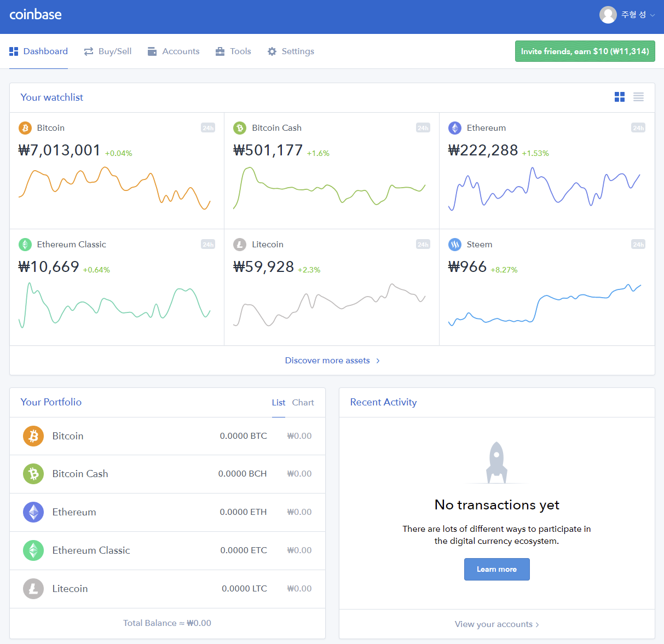Screen dimensions: 664x644
Task: Toggle the 24h badge on Ethereum card
Action: [x=638, y=128]
